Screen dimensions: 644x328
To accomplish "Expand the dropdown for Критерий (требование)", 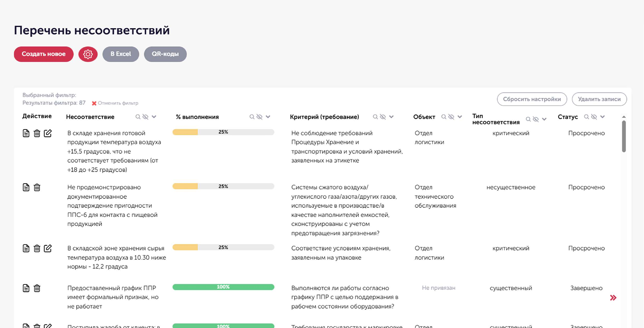I will point(392,117).
